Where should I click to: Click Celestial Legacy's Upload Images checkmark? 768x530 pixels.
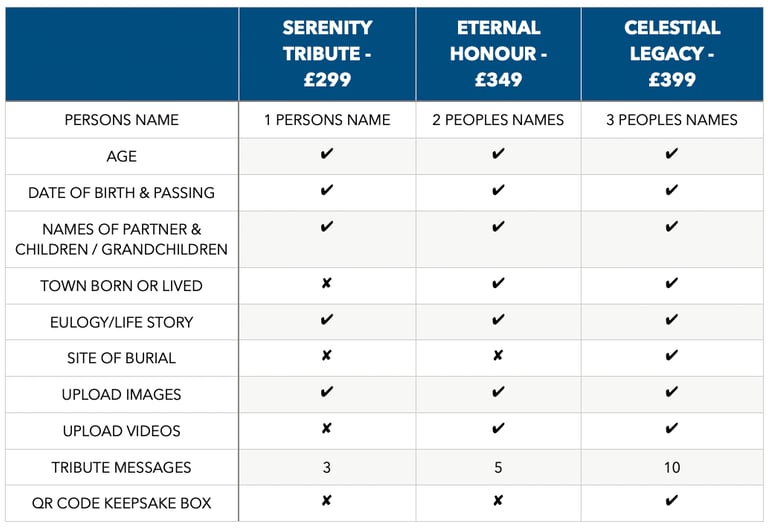672,391
